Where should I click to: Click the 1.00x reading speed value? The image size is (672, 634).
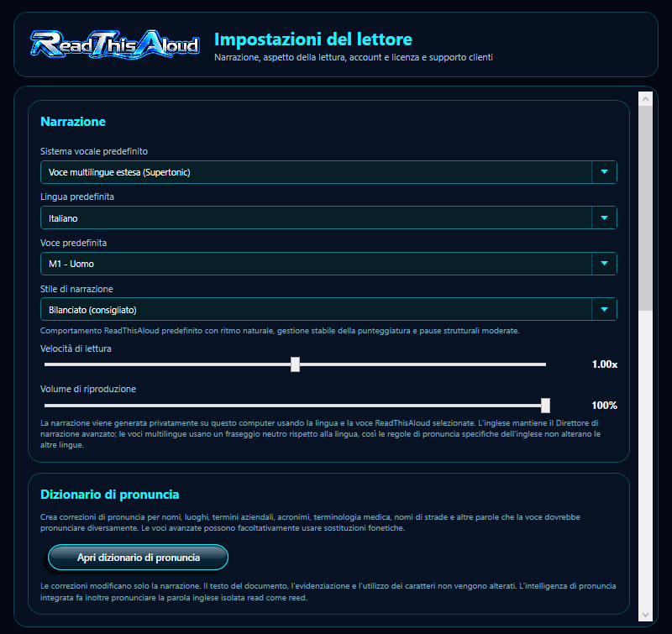tap(604, 364)
